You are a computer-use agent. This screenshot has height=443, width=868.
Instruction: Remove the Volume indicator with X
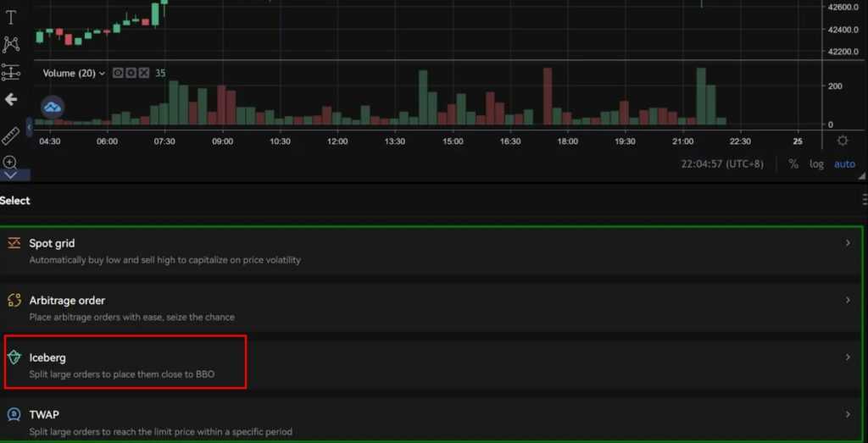pyautogui.click(x=144, y=73)
